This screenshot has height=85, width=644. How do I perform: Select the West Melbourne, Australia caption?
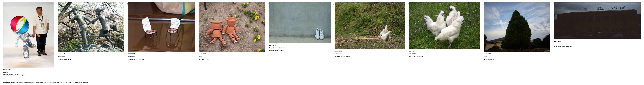(x=563, y=46)
